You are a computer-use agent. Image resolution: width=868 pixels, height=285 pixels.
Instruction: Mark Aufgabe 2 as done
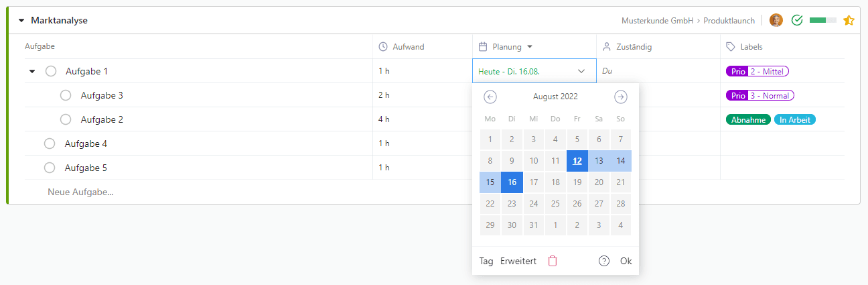[66, 119]
